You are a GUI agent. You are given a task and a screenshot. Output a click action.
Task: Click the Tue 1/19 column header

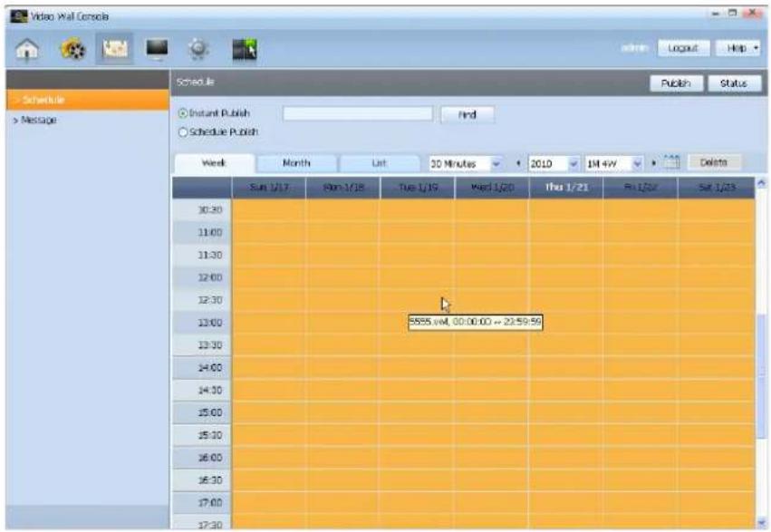(418, 188)
